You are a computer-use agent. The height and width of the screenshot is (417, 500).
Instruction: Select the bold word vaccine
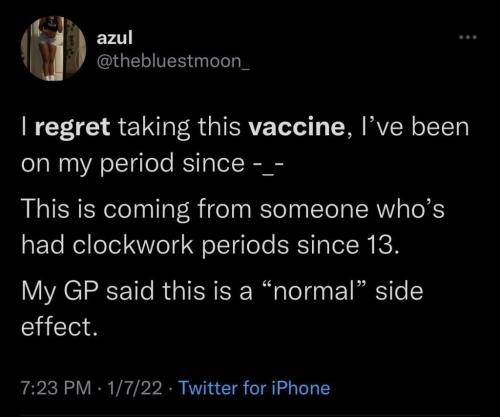297,128
